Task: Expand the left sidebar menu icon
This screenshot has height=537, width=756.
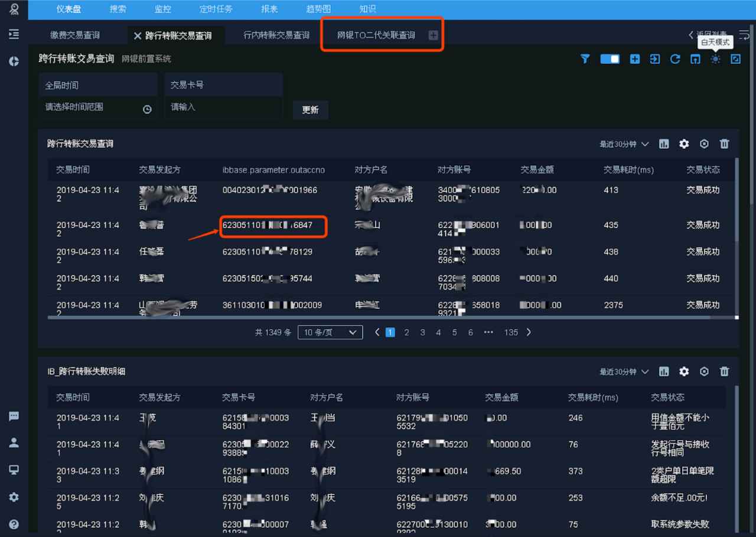Action: pos(14,34)
